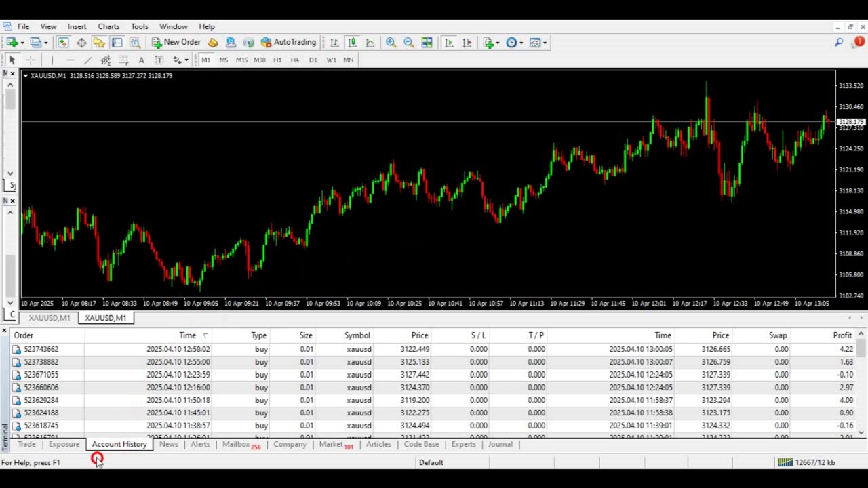Switch to H1 timeframe
The image size is (868, 488).
(277, 60)
